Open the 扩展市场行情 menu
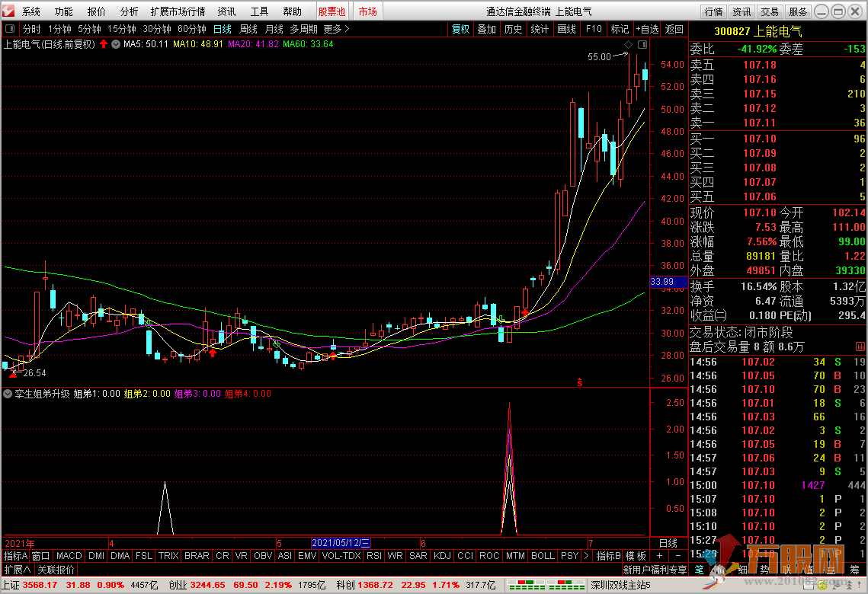Image resolution: width=868 pixels, height=594 pixels. tap(178, 11)
